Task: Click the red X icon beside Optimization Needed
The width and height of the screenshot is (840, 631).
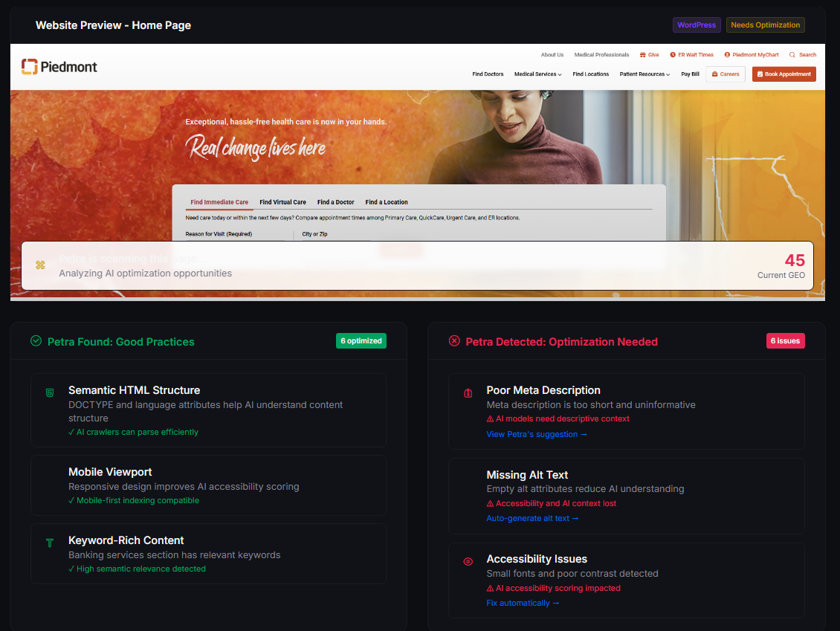Action: click(454, 340)
